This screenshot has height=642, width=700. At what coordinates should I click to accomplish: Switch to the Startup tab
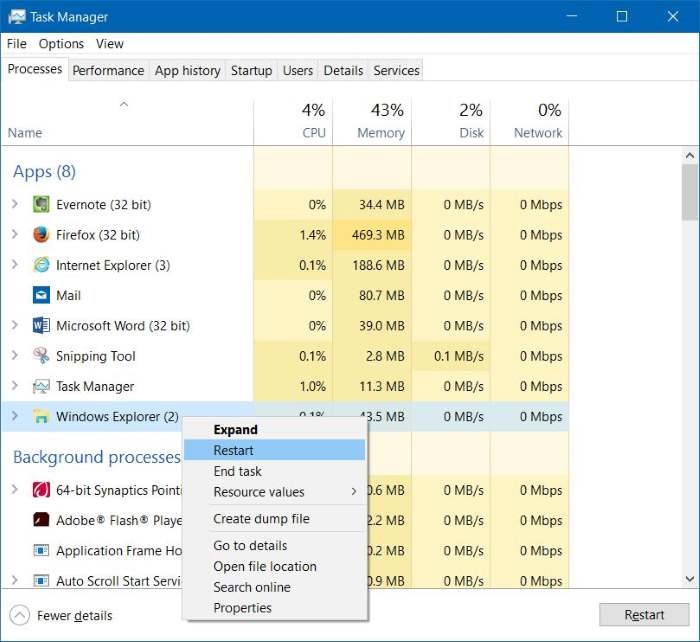[x=251, y=71]
